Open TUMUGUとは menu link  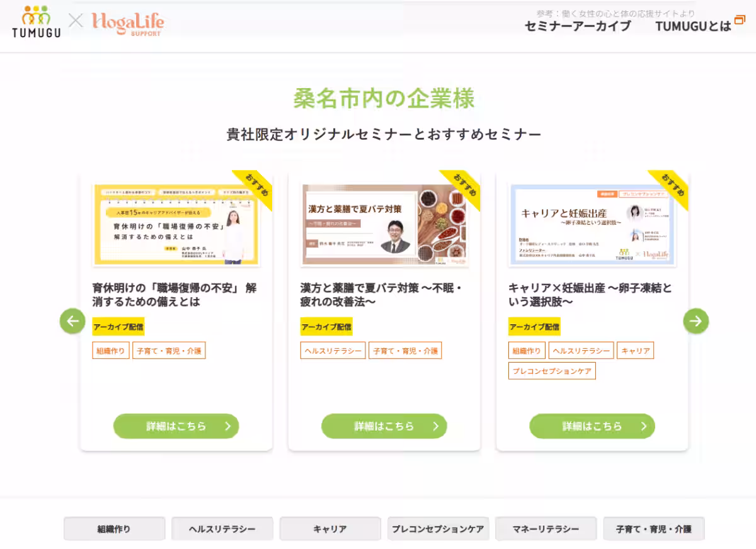pos(693,26)
